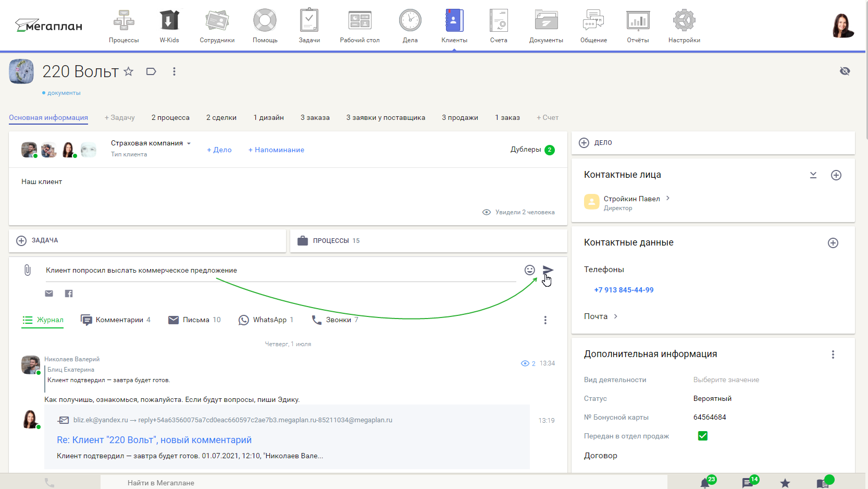Viewport: 868px width, 489px height.
Task: Mark 220 Вольт as favorite star
Action: pyautogui.click(x=129, y=71)
